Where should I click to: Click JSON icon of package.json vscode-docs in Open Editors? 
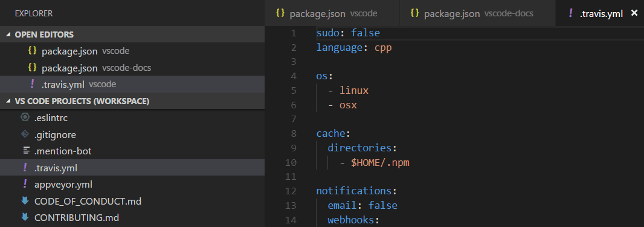(x=33, y=67)
